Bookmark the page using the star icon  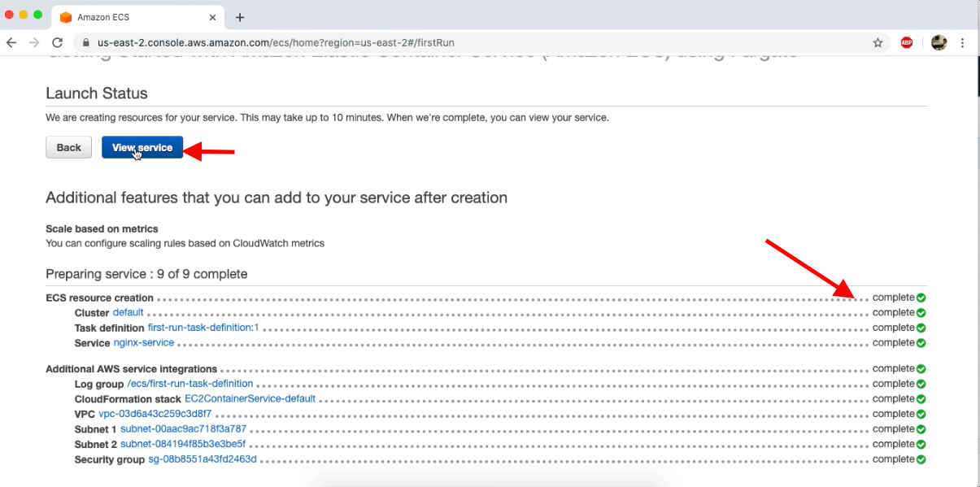click(878, 42)
